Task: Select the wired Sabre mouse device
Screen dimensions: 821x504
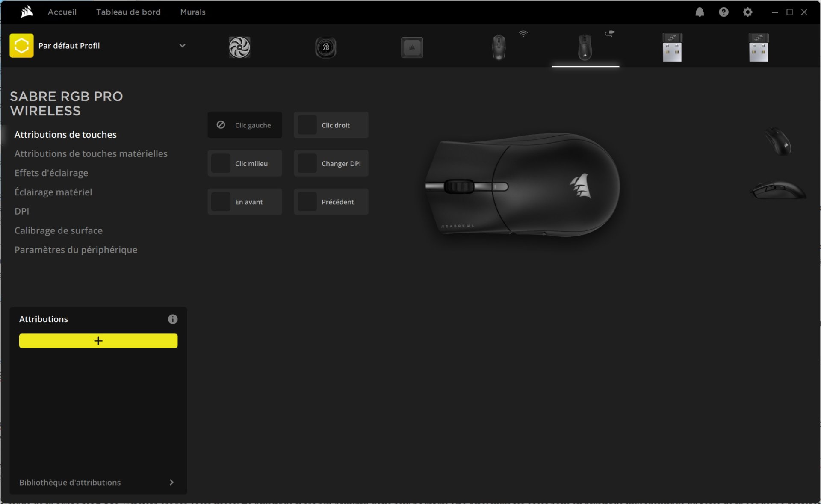Action: click(585, 47)
